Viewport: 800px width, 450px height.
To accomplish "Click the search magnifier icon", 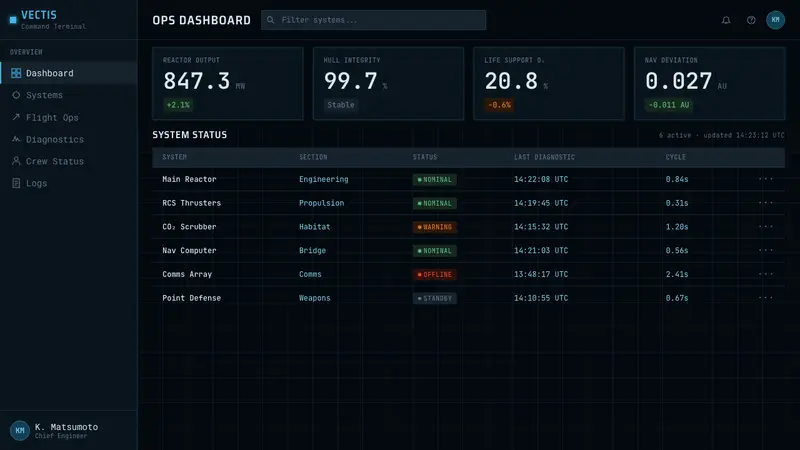I will tap(270, 20).
